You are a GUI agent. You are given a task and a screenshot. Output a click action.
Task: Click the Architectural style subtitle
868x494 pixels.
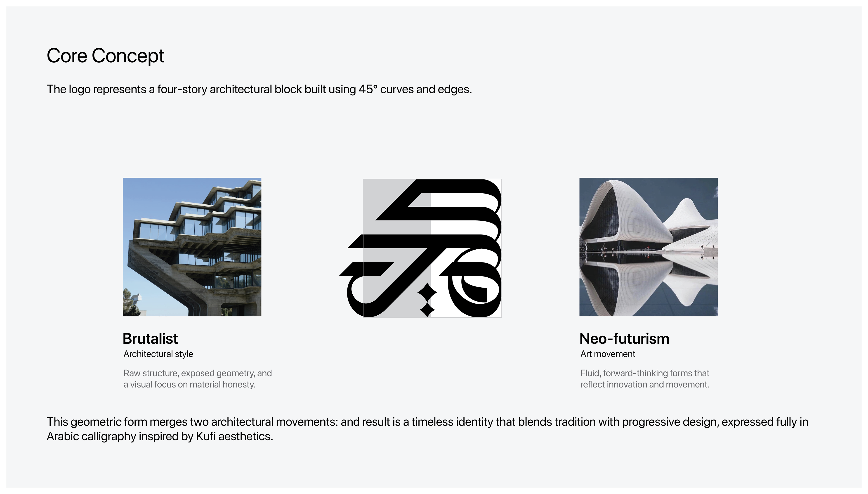coord(158,354)
